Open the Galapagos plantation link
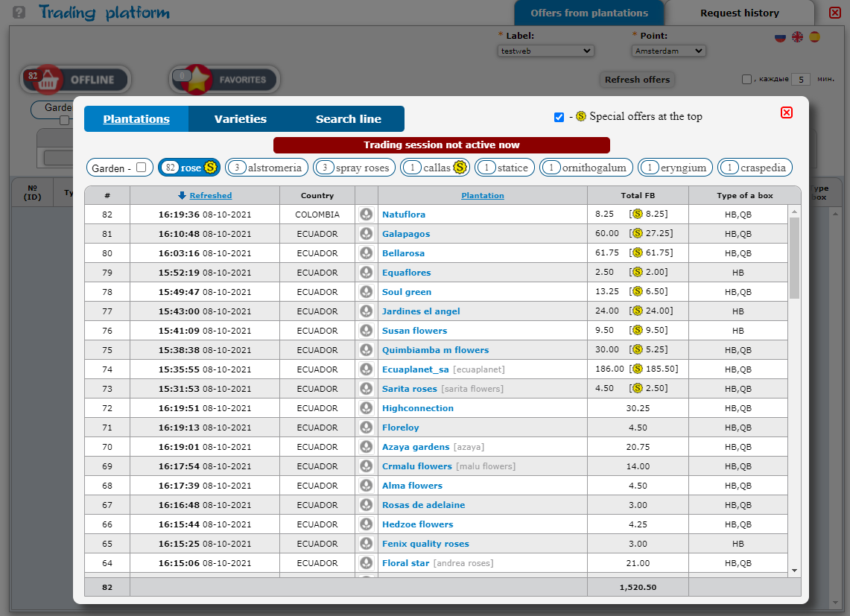850x616 pixels. coord(406,234)
